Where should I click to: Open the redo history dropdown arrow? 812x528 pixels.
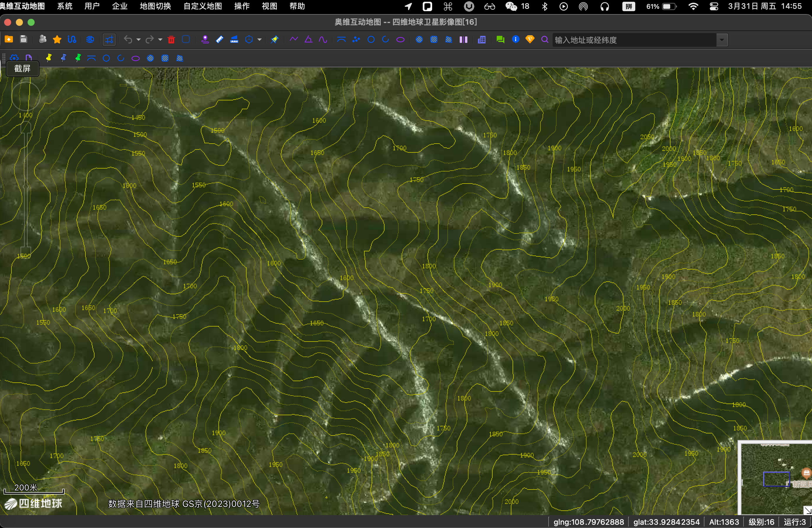(160, 40)
